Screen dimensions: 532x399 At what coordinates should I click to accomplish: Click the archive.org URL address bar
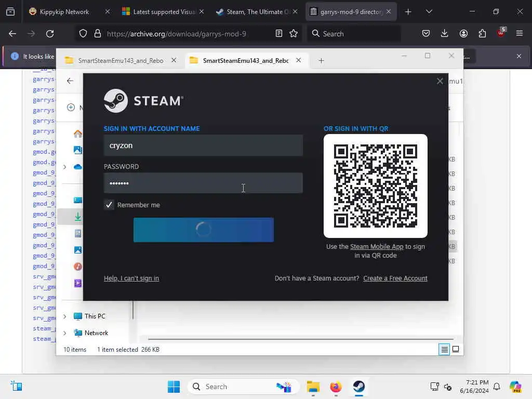(189, 34)
